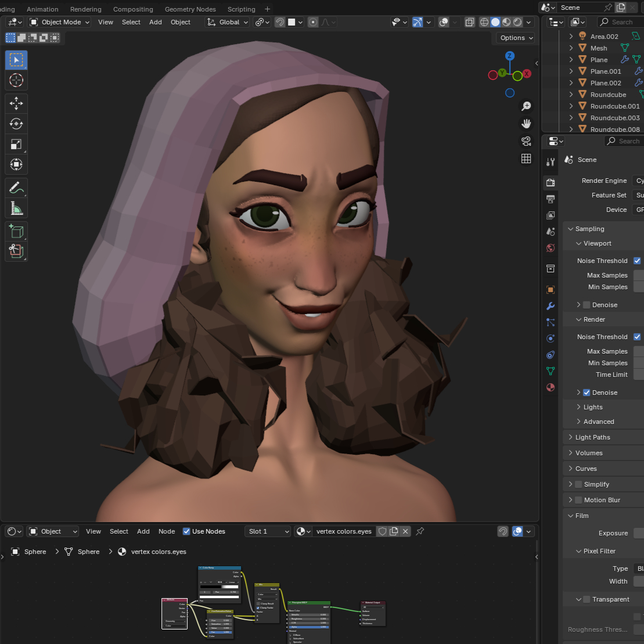Image resolution: width=644 pixels, height=644 pixels.
Task: Select the Add Cube tool
Action: 16,231
